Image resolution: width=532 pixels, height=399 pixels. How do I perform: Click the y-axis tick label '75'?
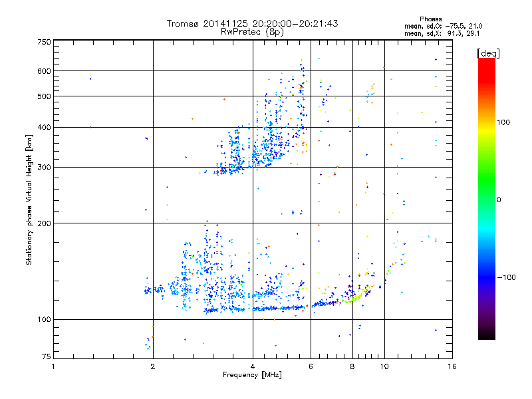(47, 356)
